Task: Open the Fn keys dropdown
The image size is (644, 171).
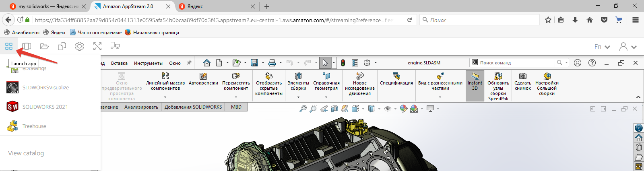Action: (603, 47)
